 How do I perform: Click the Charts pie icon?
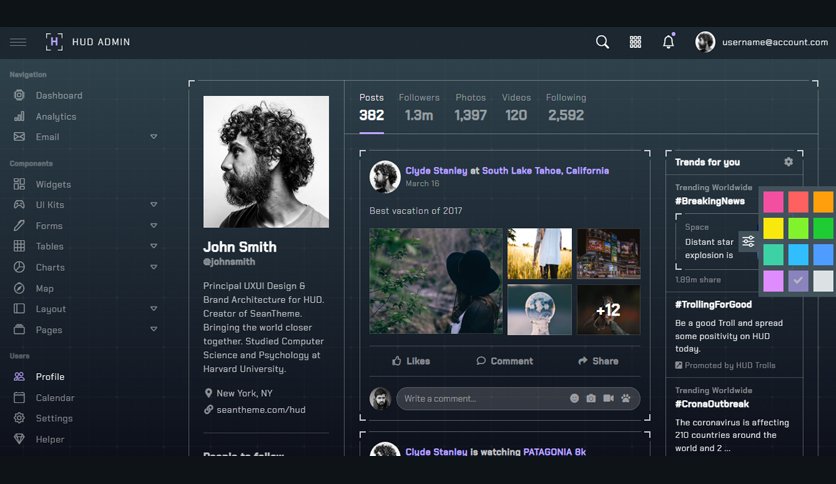click(19, 267)
